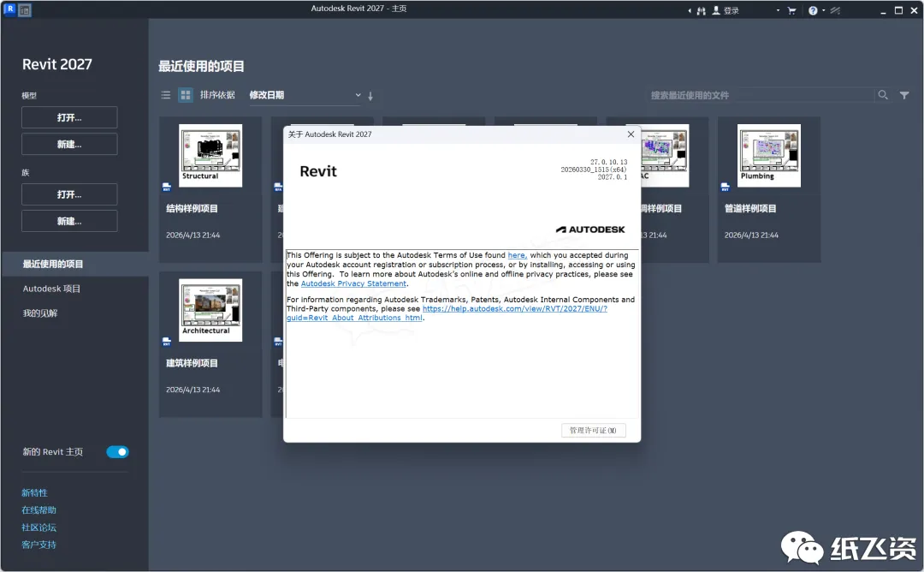Click the Revit R logo icon

[10, 9]
